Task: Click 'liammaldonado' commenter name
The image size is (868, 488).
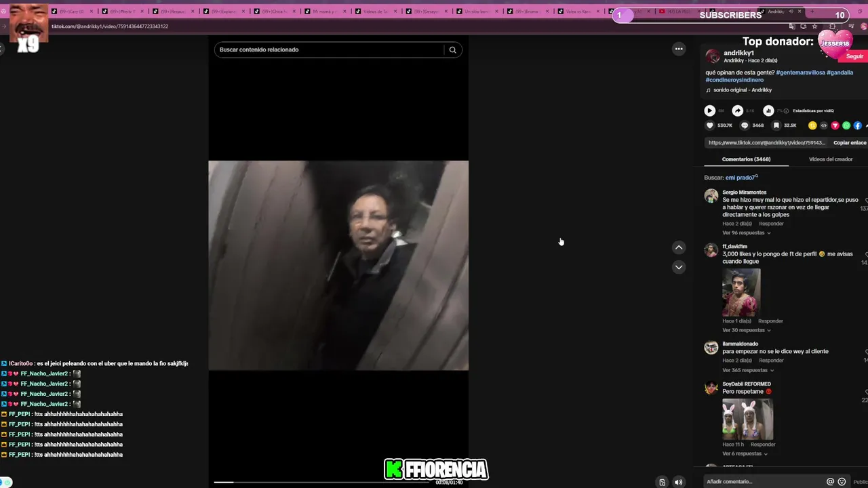Action: pyautogui.click(x=740, y=344)
